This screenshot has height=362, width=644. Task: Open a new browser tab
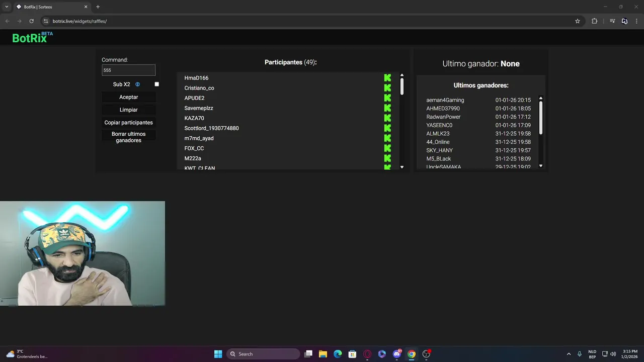point(98,7)
